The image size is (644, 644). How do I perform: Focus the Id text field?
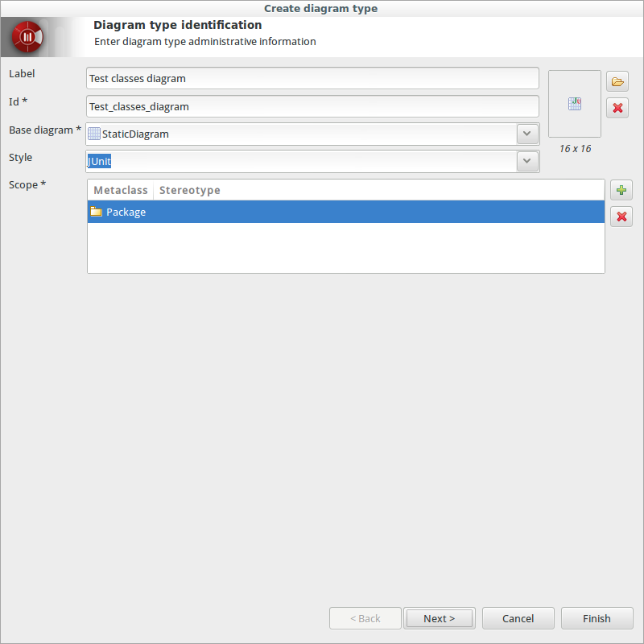(312, 106)
